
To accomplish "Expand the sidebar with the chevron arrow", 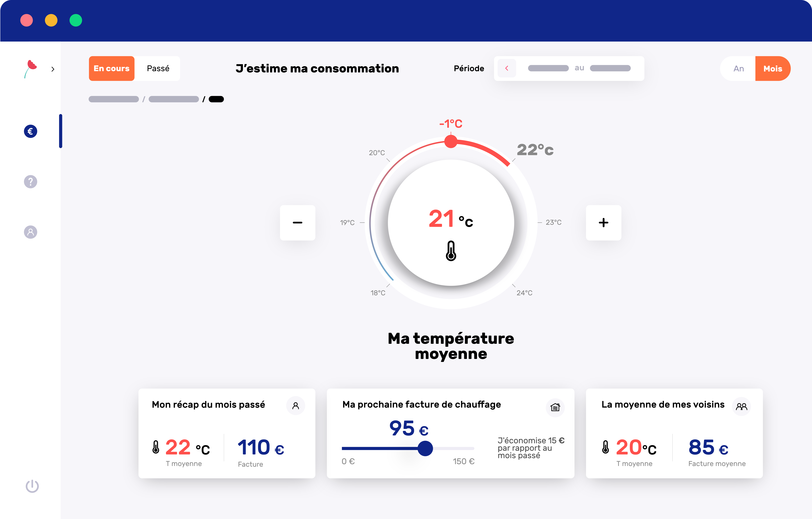I will (53, 69).
